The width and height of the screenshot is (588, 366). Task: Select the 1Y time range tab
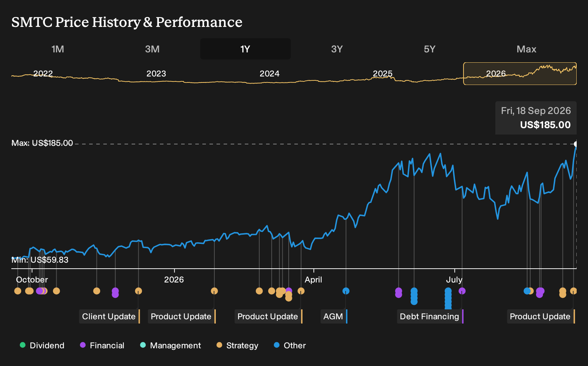[245, 49]
